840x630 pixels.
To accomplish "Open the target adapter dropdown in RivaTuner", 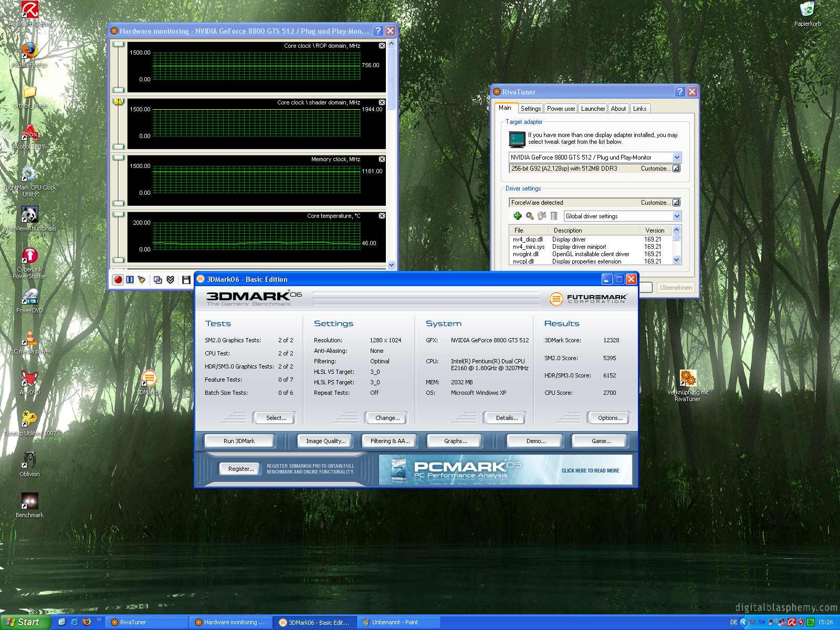I will (677, 157).
